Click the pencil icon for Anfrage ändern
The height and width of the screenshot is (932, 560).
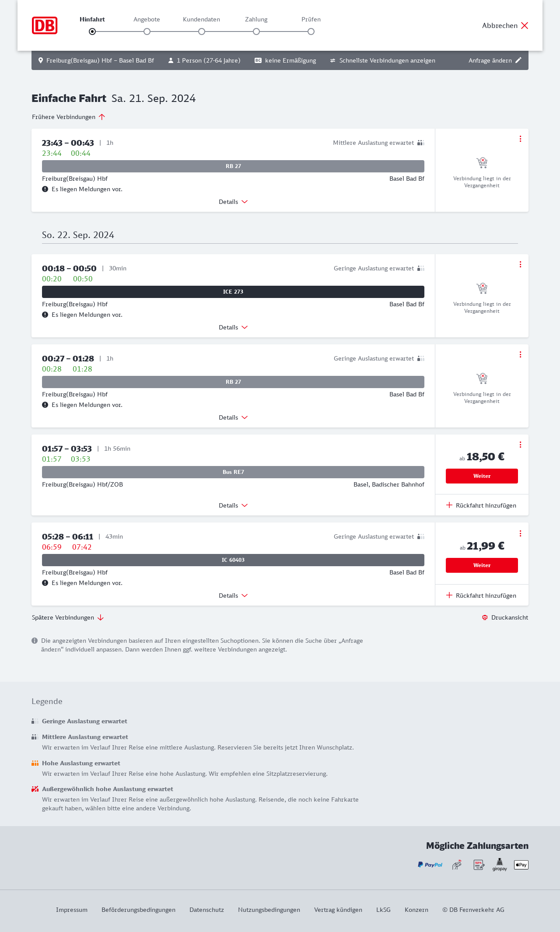pyautogui.click(x=518, y=60)
